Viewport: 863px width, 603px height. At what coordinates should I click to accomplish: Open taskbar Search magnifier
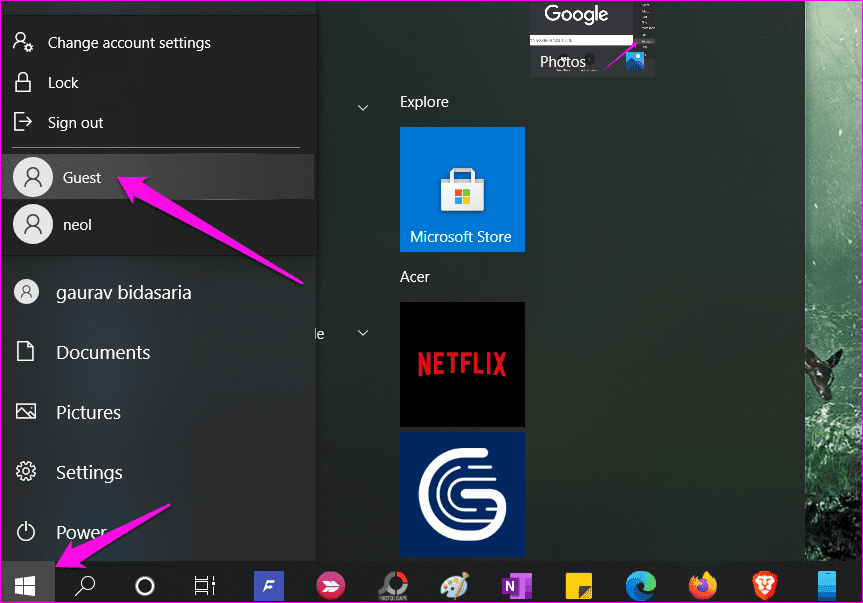point(85,585)
